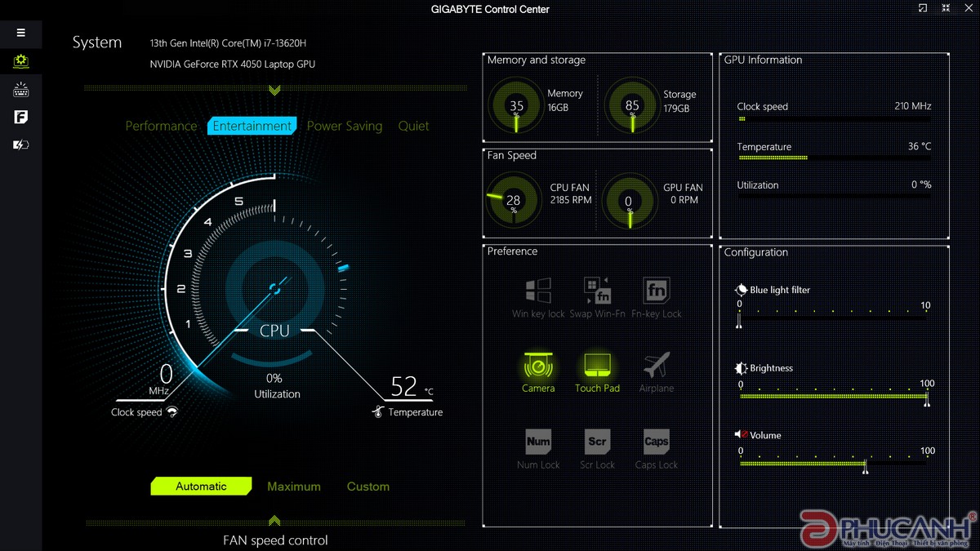Click the GPU Utilization 0 % value
980x551 pixels.
[x=921, y=185]
